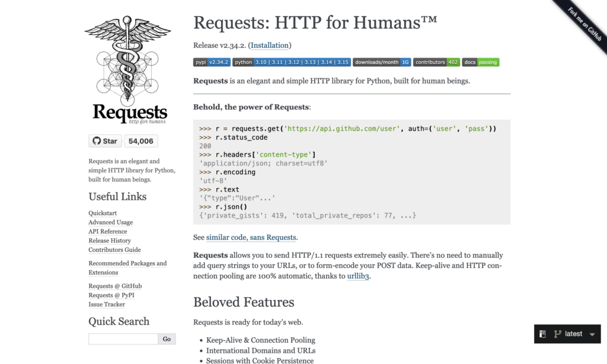
Task: Open the Fork me on GitHub ribbon
Action: (583, 23)
